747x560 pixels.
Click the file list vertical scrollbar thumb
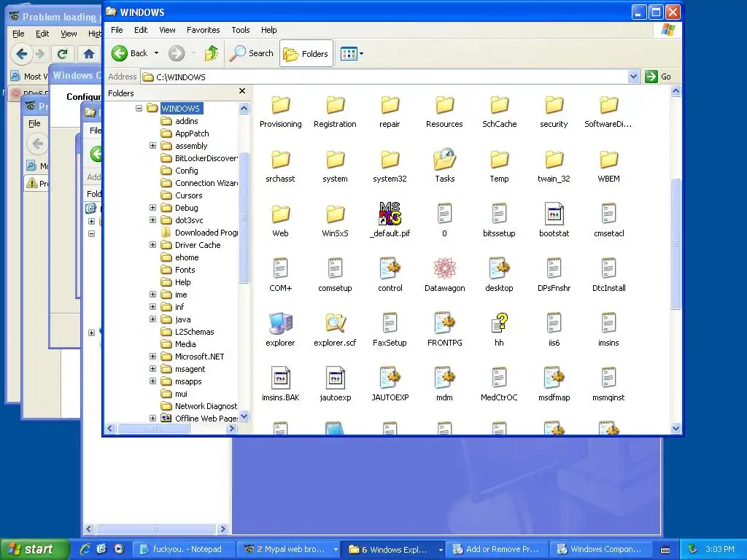point(676,244)
